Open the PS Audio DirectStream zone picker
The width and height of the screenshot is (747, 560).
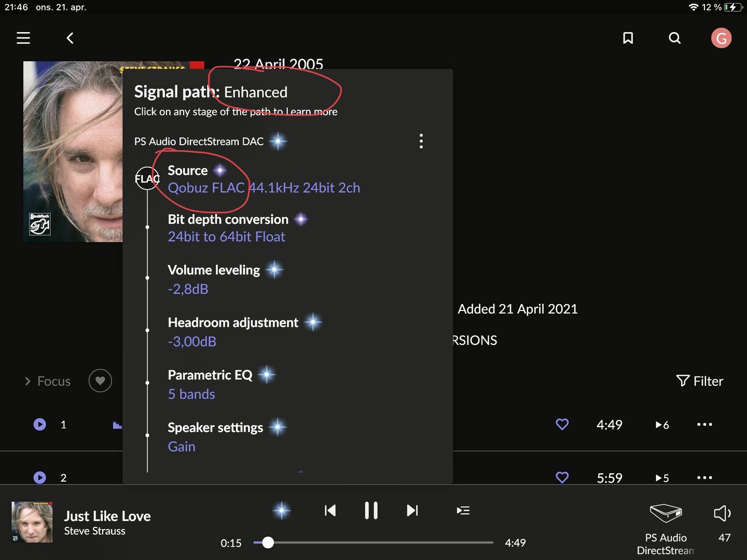coord(666,529)
